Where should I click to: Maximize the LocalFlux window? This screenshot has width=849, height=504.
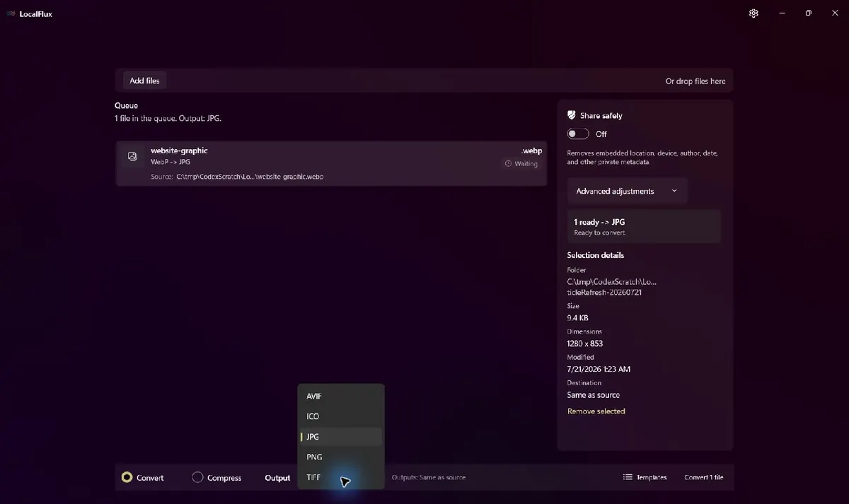click(808, 13)
